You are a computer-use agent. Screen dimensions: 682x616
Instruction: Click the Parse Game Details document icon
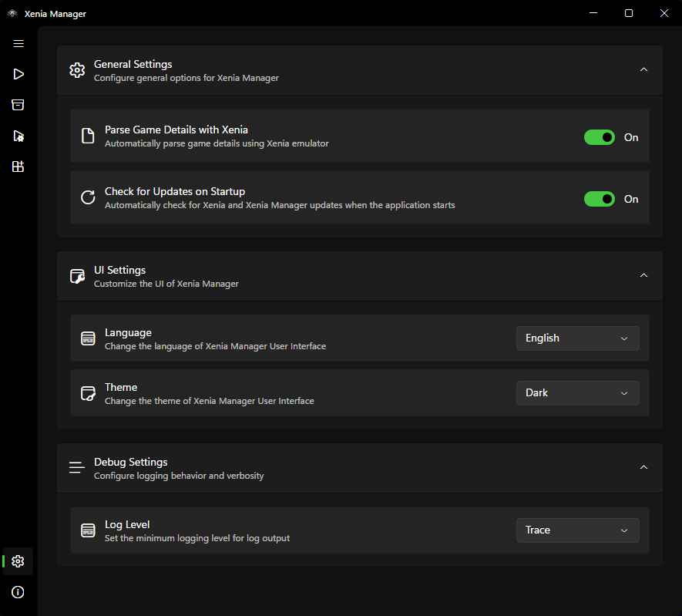click(x=88, y=136)
